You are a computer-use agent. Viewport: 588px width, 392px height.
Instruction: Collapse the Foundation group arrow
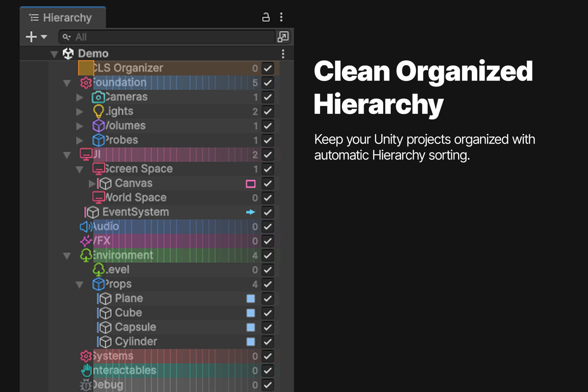pyautogui.click(x=67, y=83)
